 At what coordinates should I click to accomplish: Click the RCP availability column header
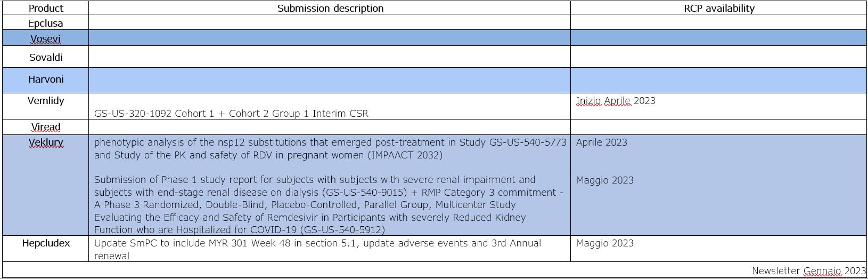(719, 9)
